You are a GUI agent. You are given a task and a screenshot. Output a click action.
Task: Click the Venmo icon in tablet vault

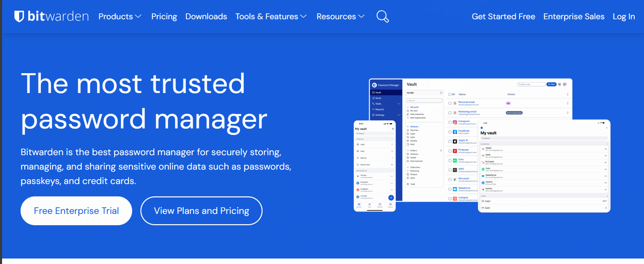(x=483, y=183)
